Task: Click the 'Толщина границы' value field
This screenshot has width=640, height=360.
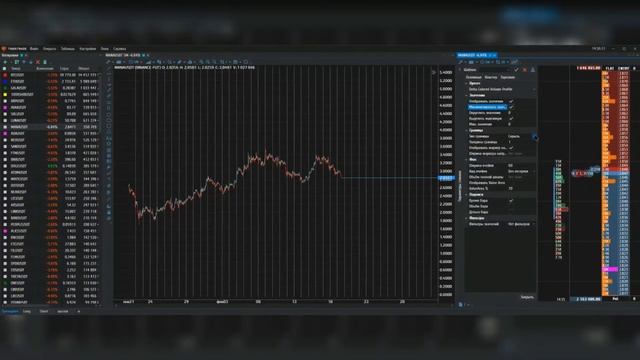Action: pyautogui.click(x=521, y=142)
